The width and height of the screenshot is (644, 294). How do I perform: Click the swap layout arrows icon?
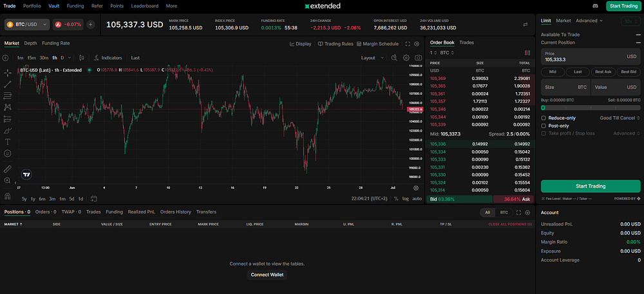(526, 24)
